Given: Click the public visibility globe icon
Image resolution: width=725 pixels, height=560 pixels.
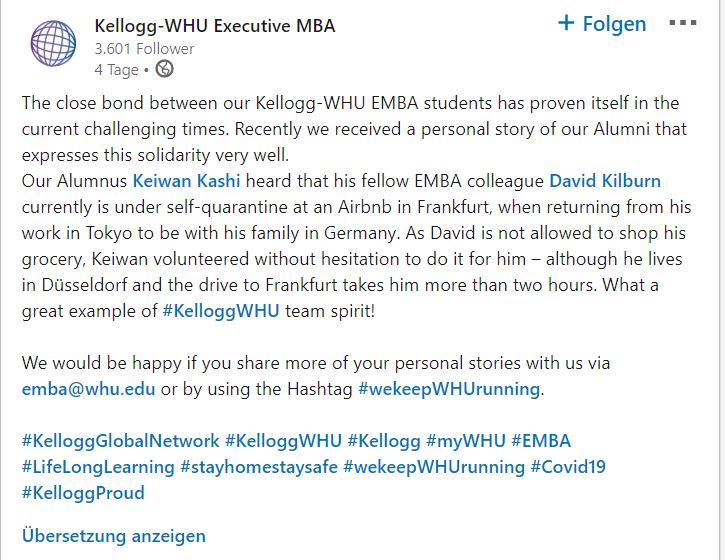Looking at the screenshot, I should pos(165,69).
